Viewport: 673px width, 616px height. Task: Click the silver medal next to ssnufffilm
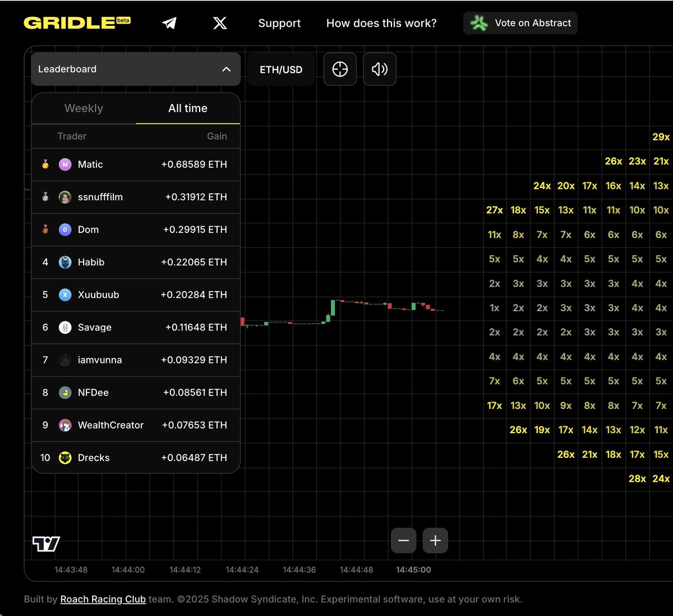click(45, 197)
